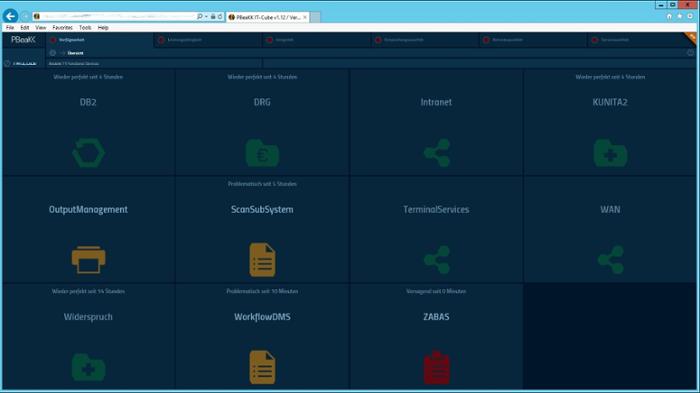This screenshot has height=393, width=700.
Task: Open the ScanSubSystem document icon
Action: click(262, 259)
